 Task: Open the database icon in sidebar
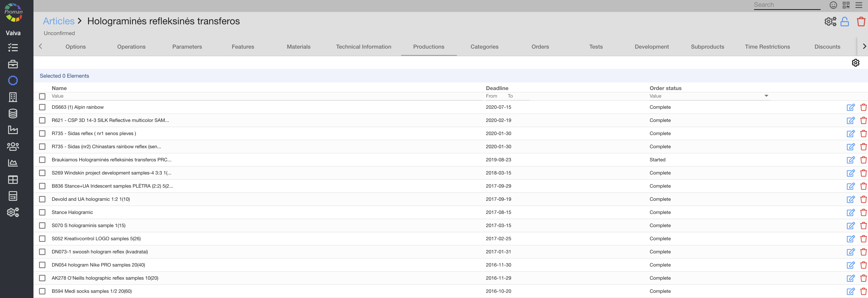coord(13,114)
